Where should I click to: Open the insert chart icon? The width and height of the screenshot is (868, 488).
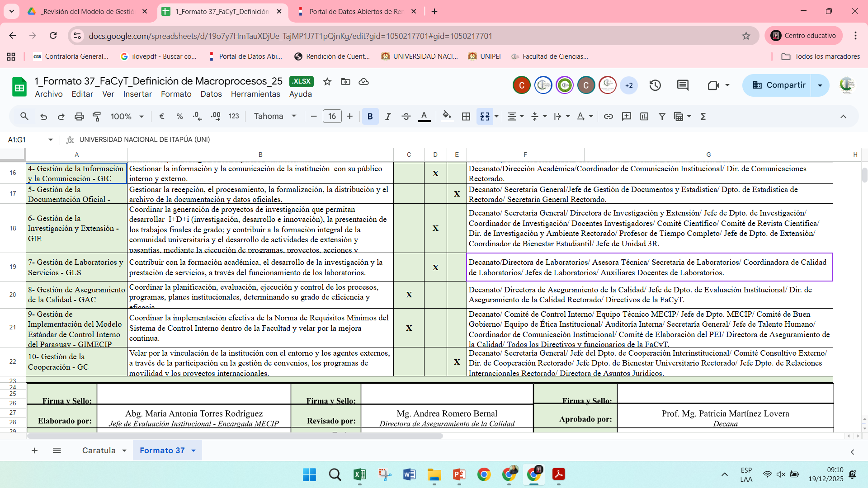[644, 117]
